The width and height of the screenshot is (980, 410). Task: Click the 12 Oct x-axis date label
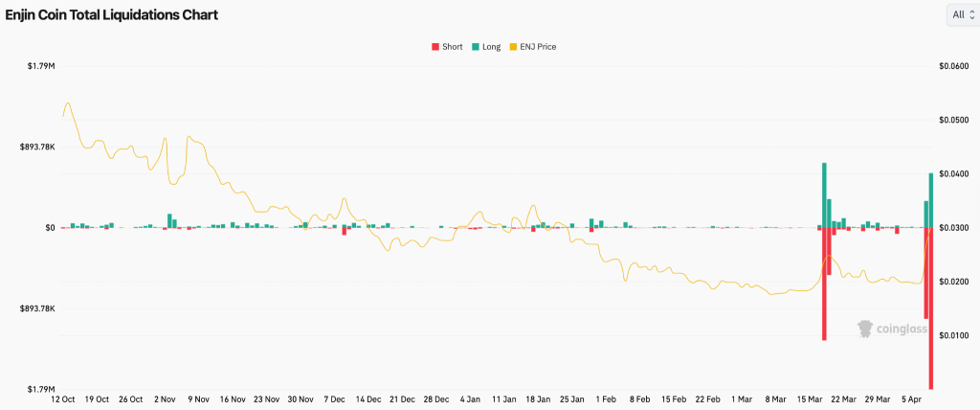[x=63, y=399]
